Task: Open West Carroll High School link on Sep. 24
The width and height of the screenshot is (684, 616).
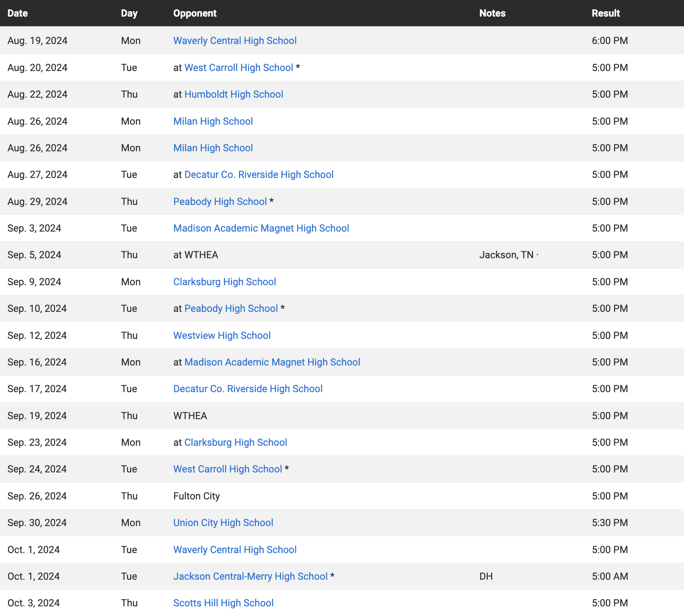Action: pos(228,469)
